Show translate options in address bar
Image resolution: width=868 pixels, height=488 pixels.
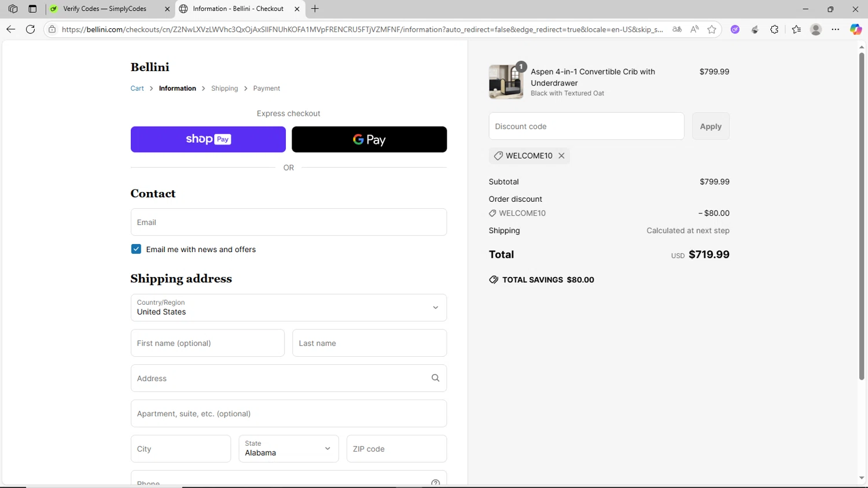click(677, 29)
